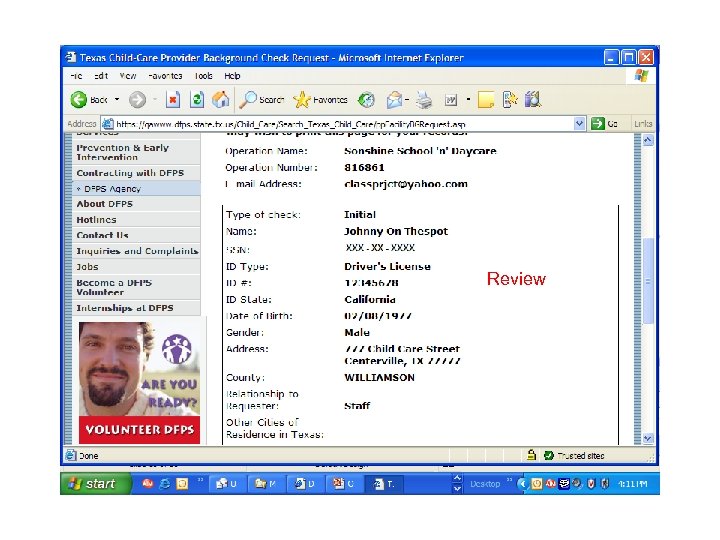Image resolution: width=720 pixels, height=540 pixels.
Task: Open the Edit menu
Action: coord(101,76)
